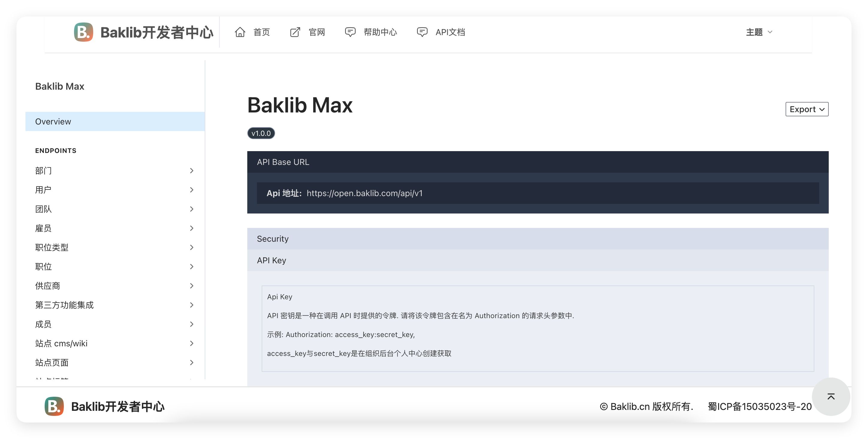The image size is (868, 439).
Task: Expand the 用户 endpoints chevron
Action: [192, 190]
